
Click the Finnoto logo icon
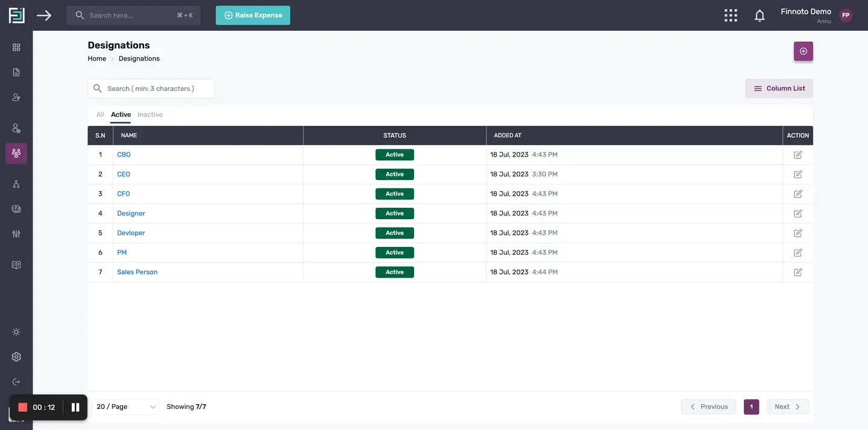click(16, 15)
